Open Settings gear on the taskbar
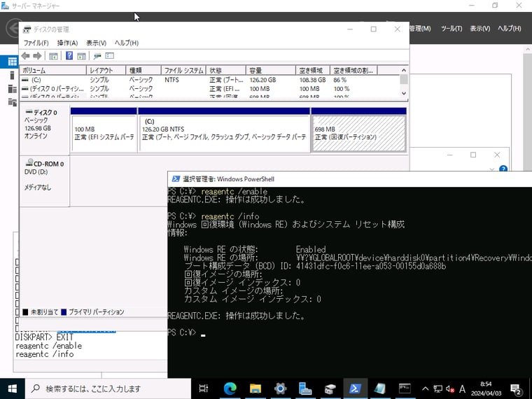The height and width of the screenshot is (399, 532). point(280,388)
